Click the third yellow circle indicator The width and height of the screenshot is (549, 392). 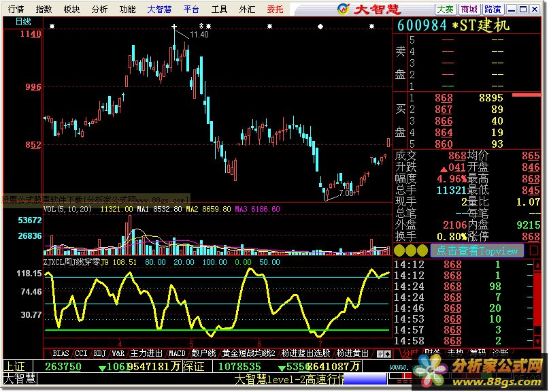(422, 250)
